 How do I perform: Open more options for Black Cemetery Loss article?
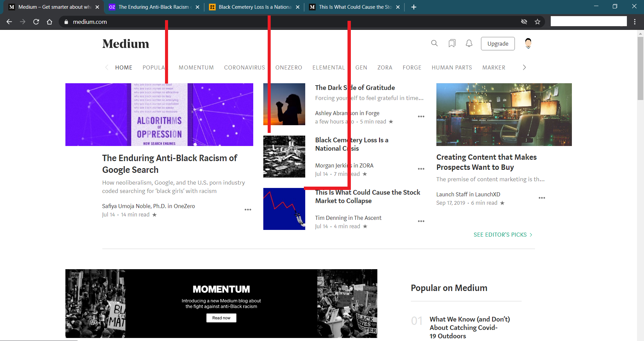[421, 169]
